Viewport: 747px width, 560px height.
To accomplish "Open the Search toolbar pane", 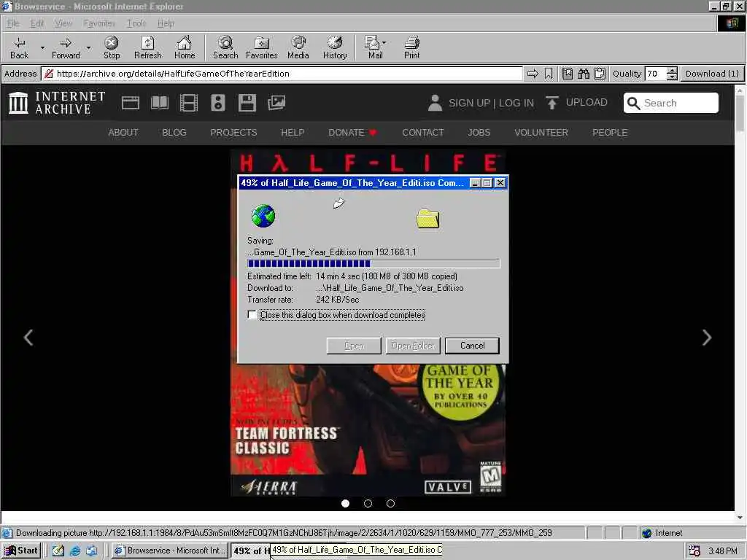I will tap(225, 47).
